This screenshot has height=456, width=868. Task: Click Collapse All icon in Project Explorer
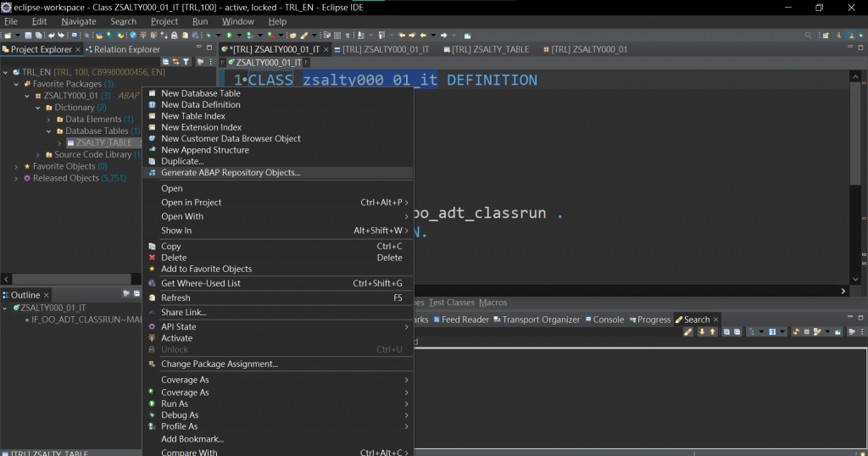(165, 61)
